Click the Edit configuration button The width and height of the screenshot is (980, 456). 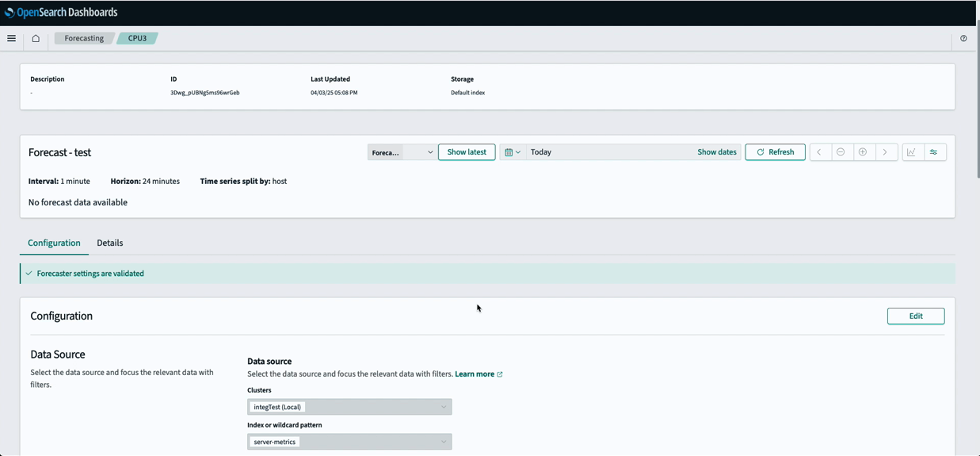(915, 316)
